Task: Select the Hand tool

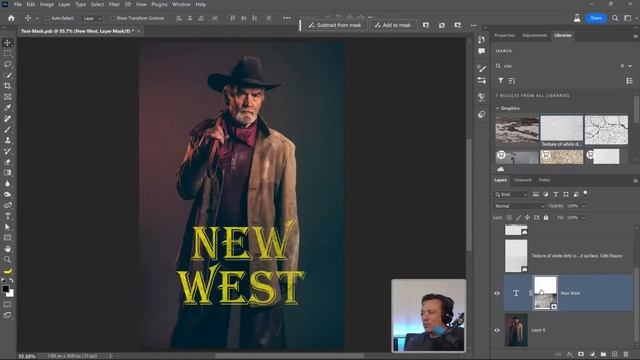Action: point(7,249)
